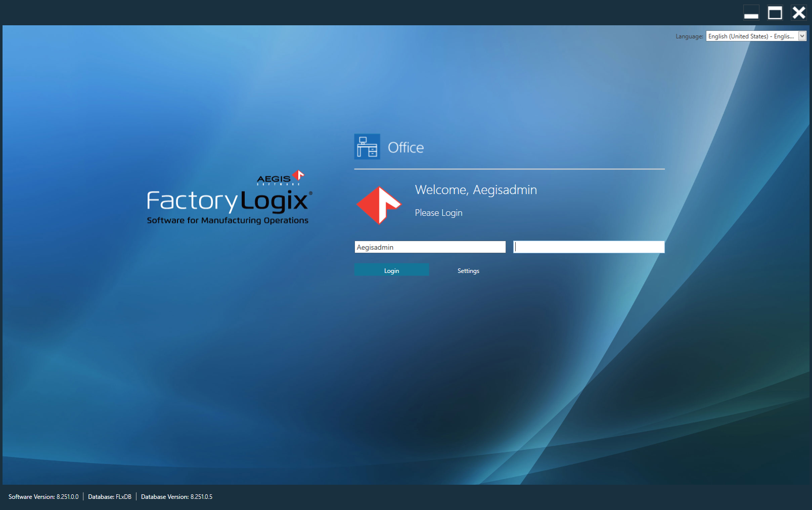
Task: Click the red Aegis arrow logo
Action: tap(378, 205)
